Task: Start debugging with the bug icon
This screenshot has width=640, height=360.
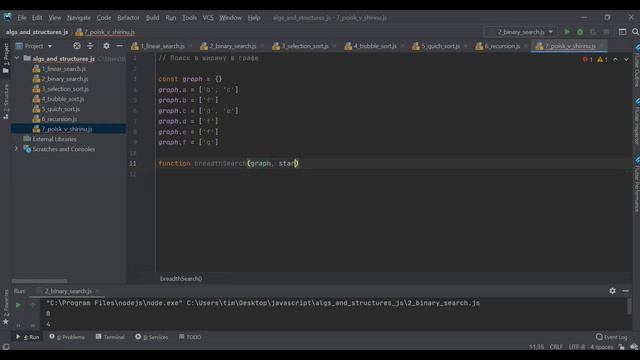Action: tap(580, 32)
